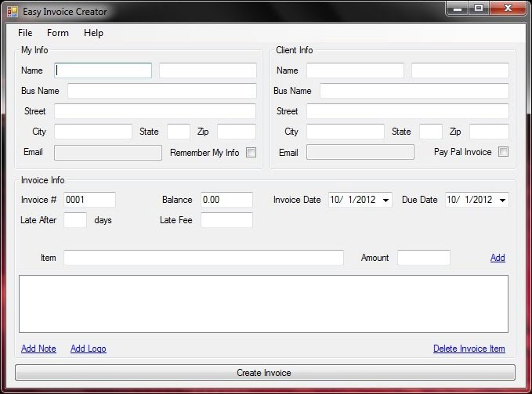Viewport: 532px width, 394px height.
Task: Click the Client Info first name field
Action: [355, 70]
